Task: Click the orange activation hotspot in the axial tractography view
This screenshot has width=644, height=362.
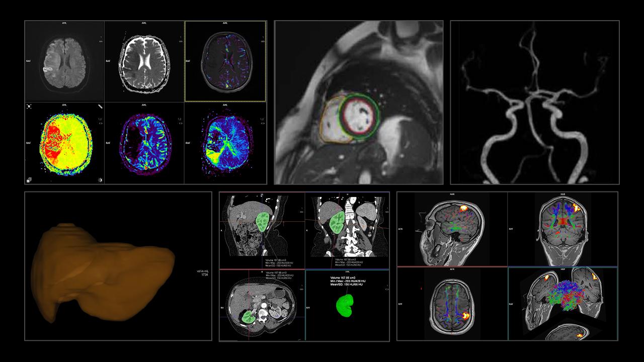Action: click(x=466, y=316)
